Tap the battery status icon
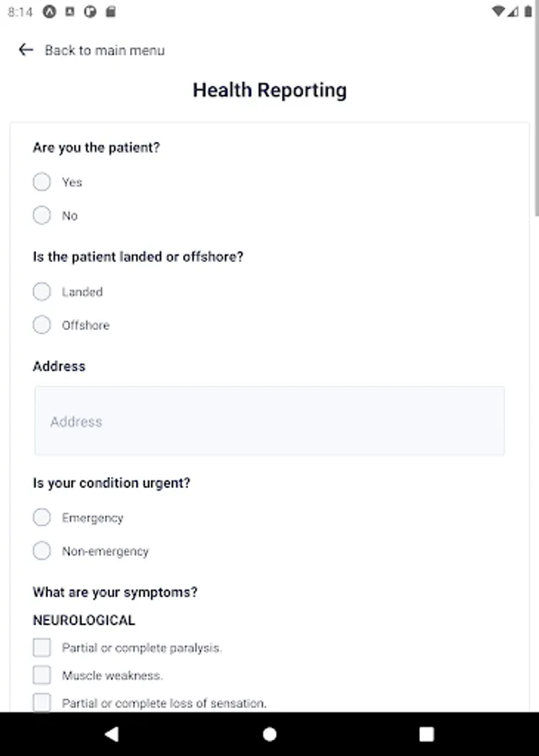539x756 pixels. 527,12
